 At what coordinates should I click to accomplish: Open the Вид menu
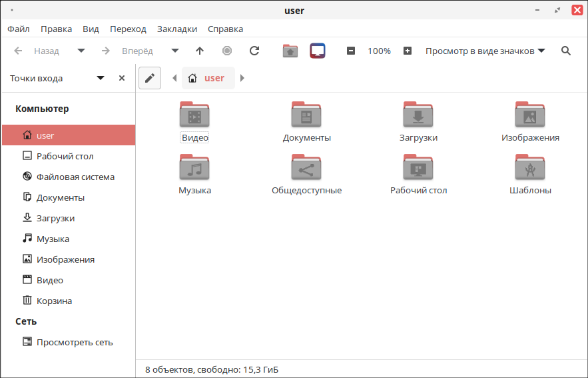click(91, 29)
